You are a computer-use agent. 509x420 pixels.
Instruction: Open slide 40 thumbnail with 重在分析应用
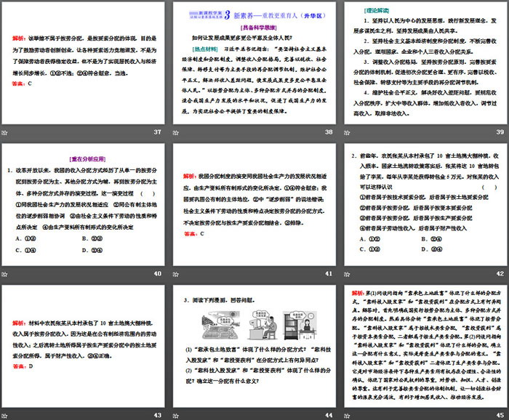tap(83, 205)
